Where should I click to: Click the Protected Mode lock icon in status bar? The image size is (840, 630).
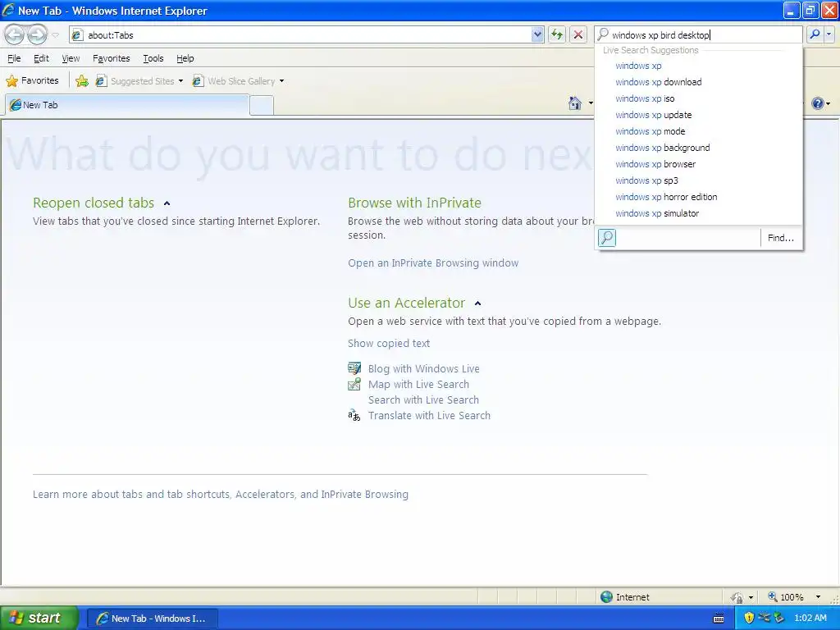tap(737, 597)
